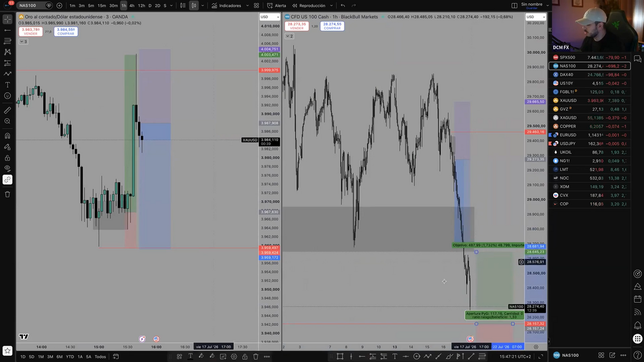Expand the timeframe interval dropdown
Screen dimensions: 644x362
tap(172, 5)
